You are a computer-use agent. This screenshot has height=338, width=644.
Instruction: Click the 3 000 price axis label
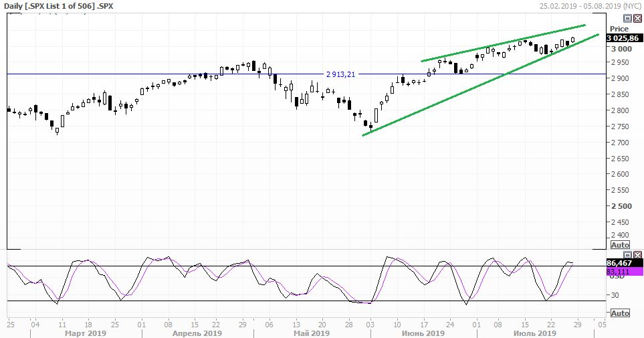point(621,49)
